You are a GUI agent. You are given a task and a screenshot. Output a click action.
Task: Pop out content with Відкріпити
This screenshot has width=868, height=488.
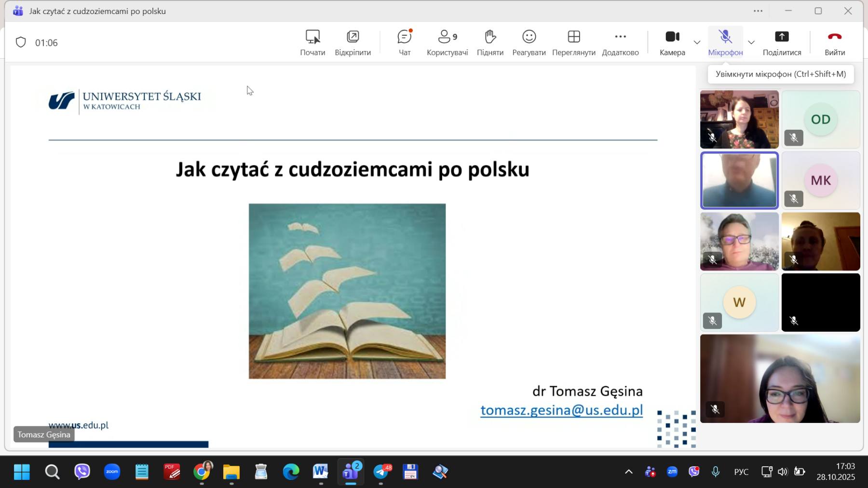(x=353, y=42)
